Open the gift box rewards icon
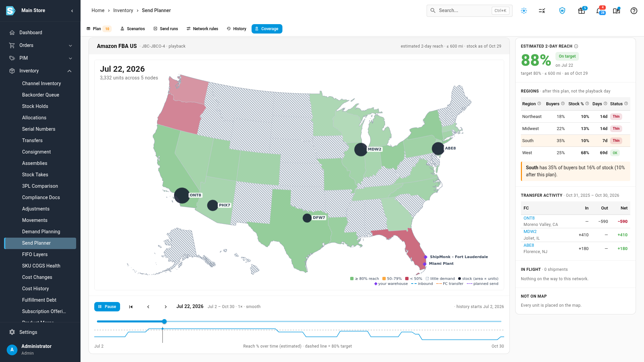The height and width of the screenshot is (362, 644). tap(581, 11)
